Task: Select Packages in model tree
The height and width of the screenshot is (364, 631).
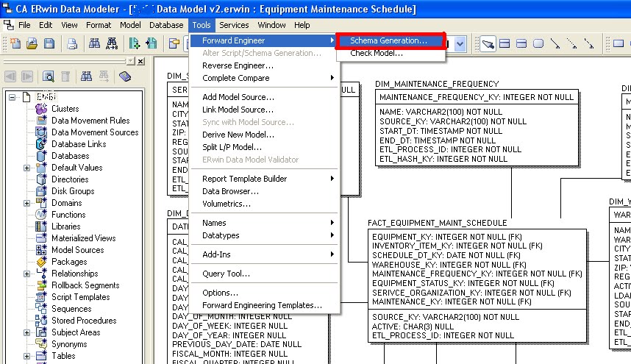Action: click(x=69, y=262)
